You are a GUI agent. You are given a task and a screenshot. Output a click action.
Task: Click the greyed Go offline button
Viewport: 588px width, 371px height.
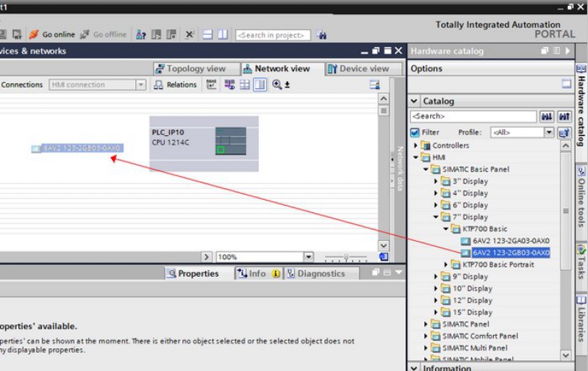click(104, 35)
